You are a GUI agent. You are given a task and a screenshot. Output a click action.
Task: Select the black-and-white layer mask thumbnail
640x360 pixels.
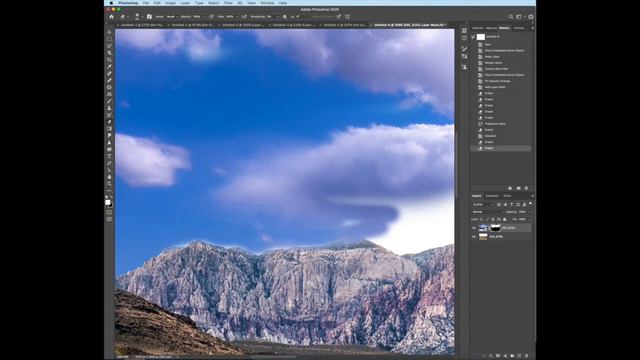point(496,228)
